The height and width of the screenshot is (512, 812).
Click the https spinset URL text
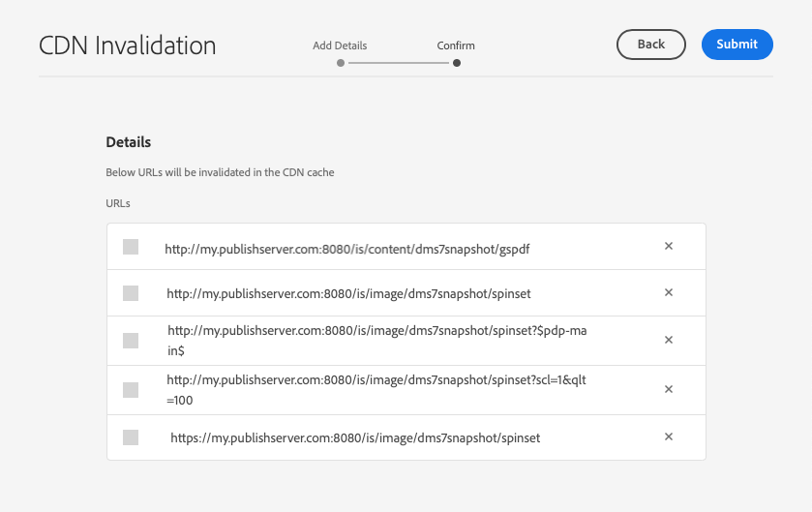[355, 437]
